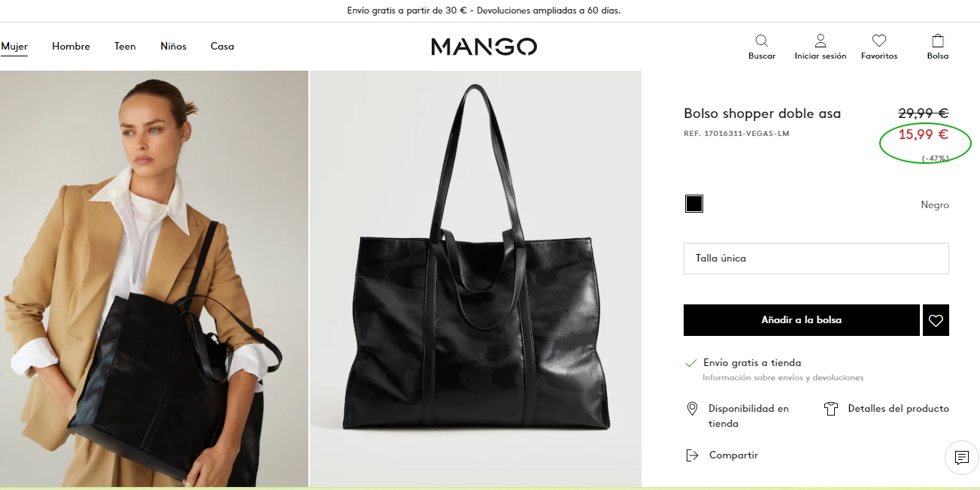This screenshot has height=490, width=980.
Task: Open Favoritos heart icon in header
Action: (x=879, y=41)
